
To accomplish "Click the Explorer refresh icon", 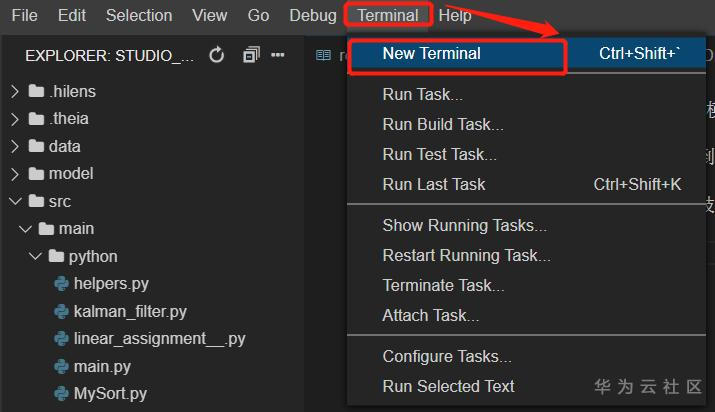I will click(x=217, y=56).
